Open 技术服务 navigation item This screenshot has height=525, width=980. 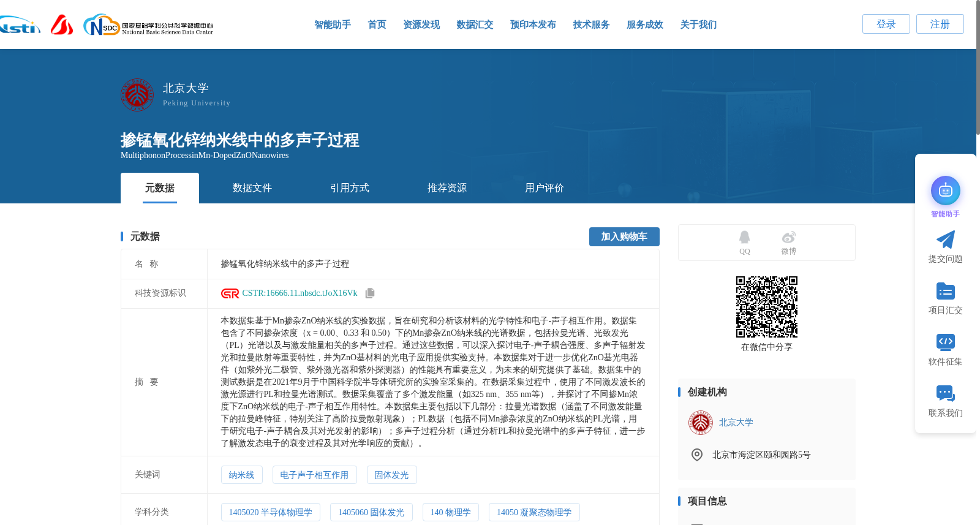(x=591, y=25)
